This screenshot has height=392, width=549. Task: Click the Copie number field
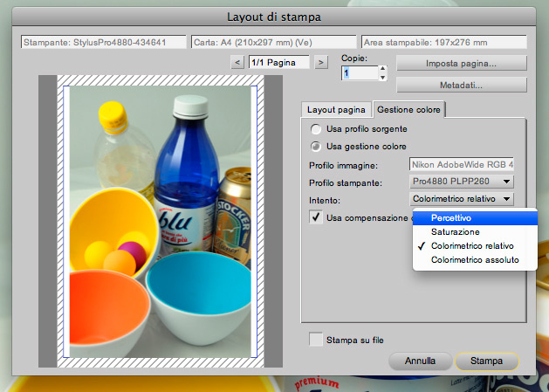point(360,72)
